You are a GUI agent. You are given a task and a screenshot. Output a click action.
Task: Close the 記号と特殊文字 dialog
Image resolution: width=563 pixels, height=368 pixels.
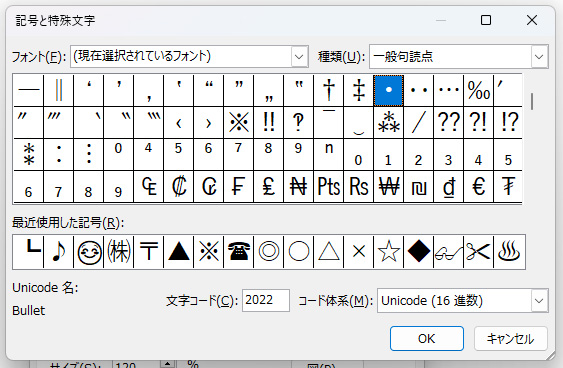coord(532,20)
